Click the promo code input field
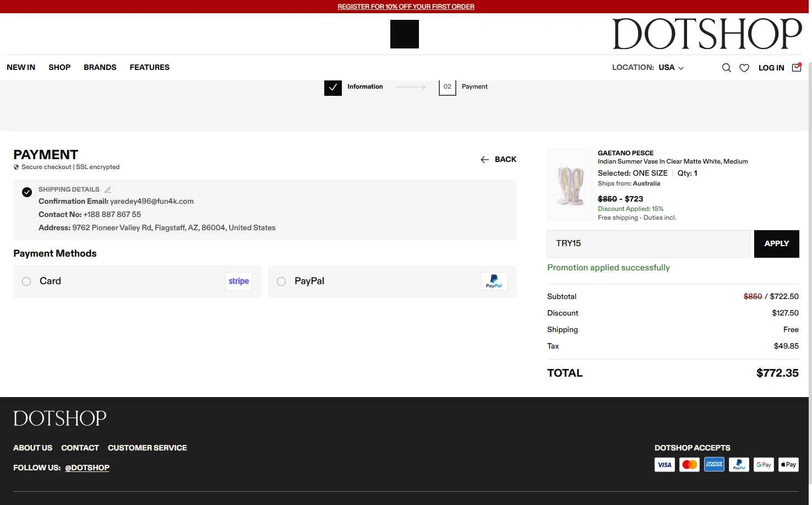This screenshot has width=812, height=505. pyautogui.click(x=648, y=243)
